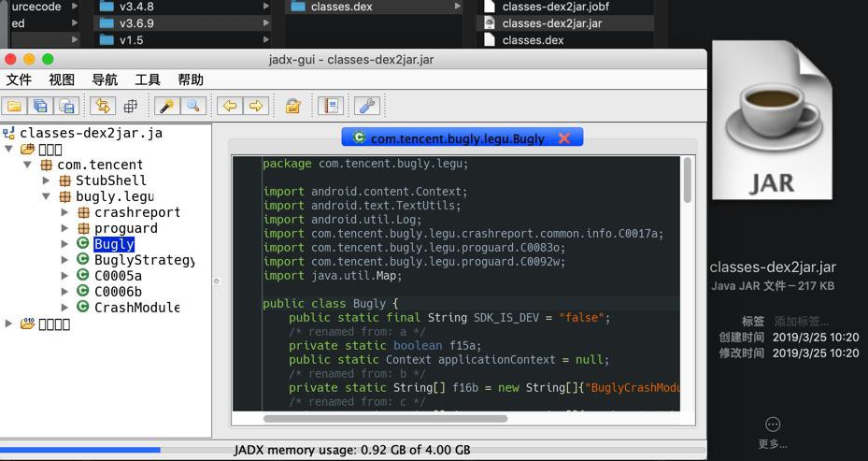Expand the Bugly class node
The height and width of the screenshot is (461, 868).
(64, 244)
